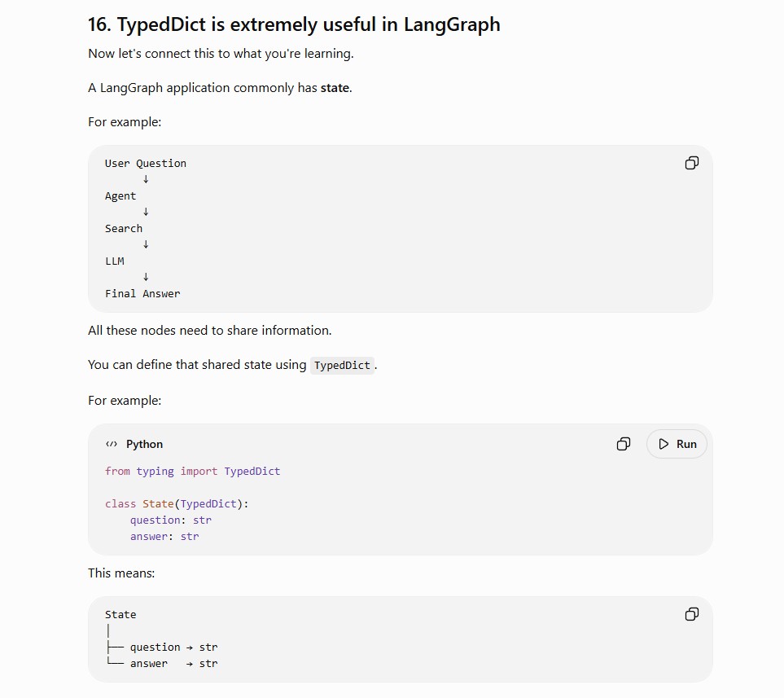Viewport: 784px width, 698px height.
Task: Select the inline TypedDict code chip
Action: tap(342, 365)
